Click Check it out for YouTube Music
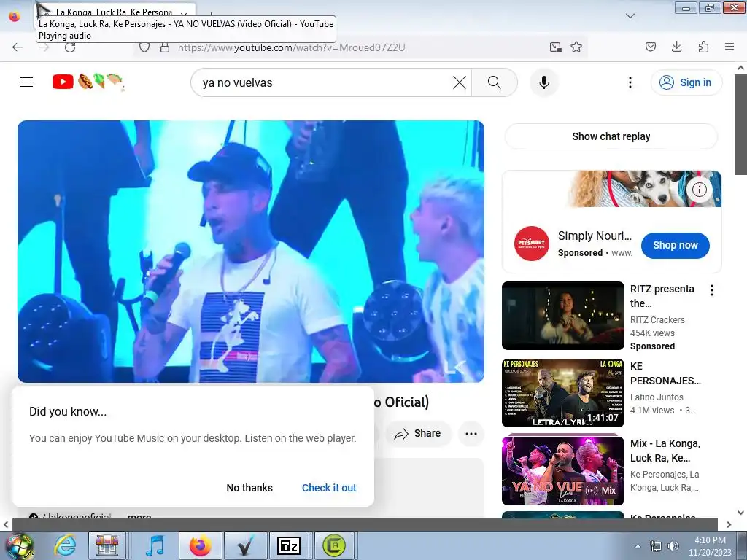This screenshot has height=560, width=747. (x=329, y=488)
